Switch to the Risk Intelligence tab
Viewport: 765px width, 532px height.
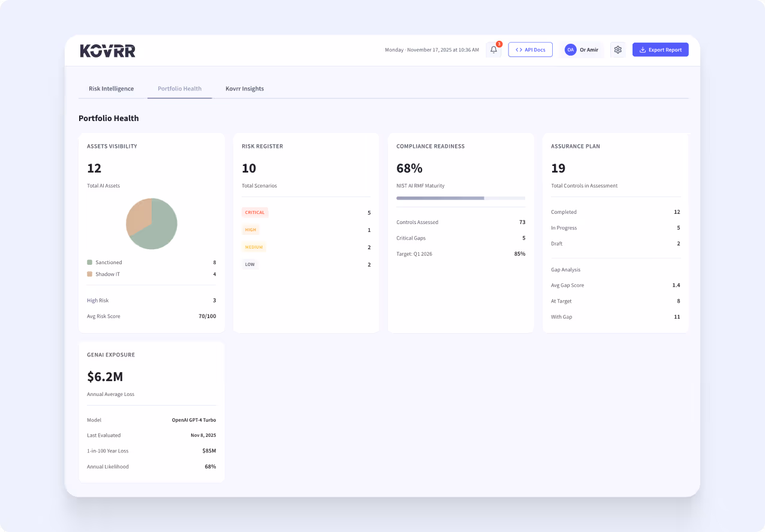point(111,88)
